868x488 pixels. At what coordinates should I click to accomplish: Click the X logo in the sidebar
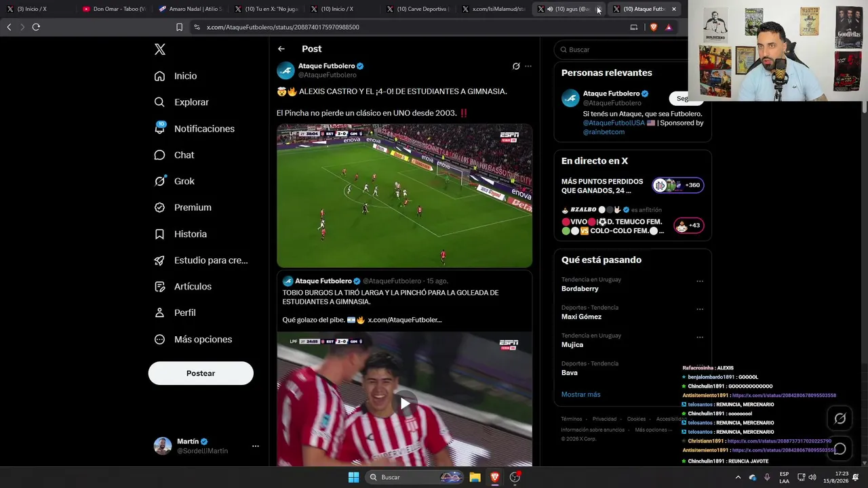pyautogui.click(x=160, y=49)
